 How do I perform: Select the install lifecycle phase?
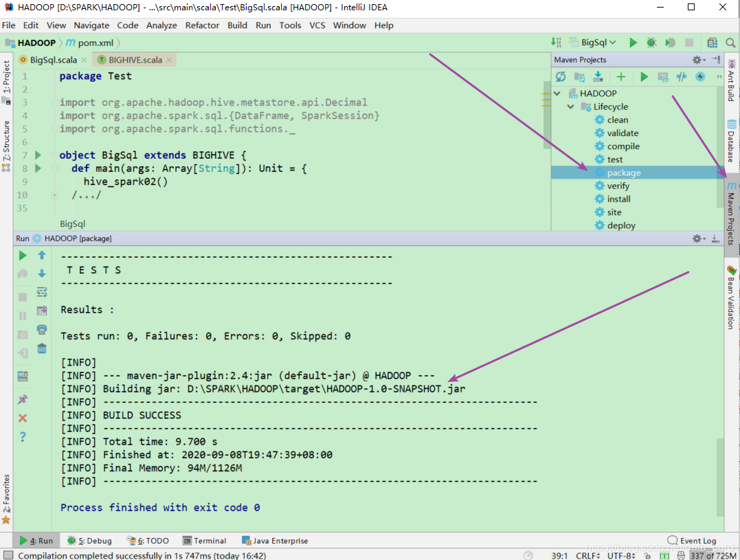click(x=618, y=199)
